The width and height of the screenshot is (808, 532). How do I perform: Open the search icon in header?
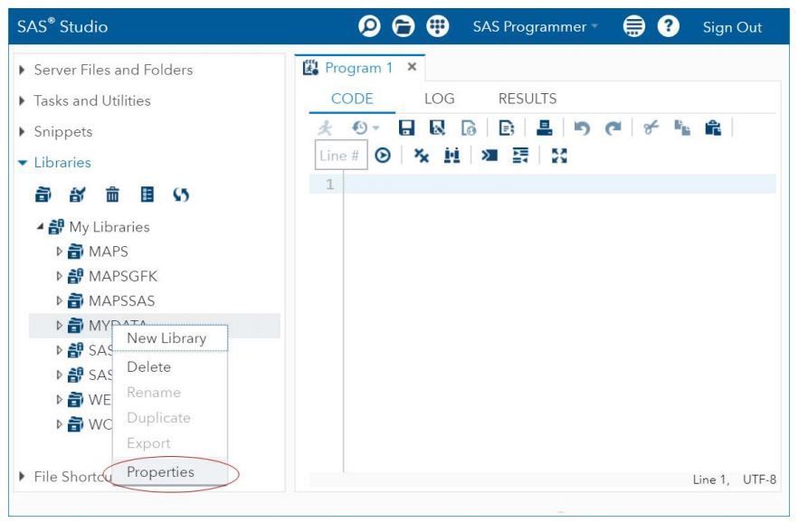(369, 26)
